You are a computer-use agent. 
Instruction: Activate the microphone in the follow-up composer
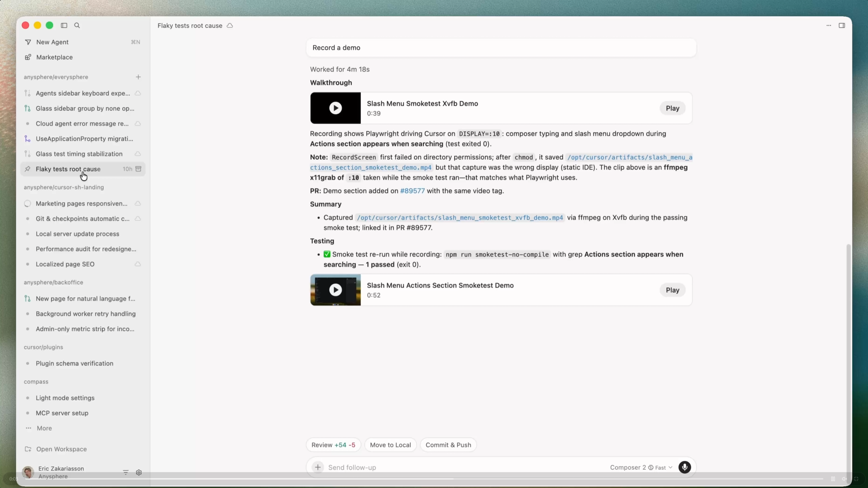684,467
